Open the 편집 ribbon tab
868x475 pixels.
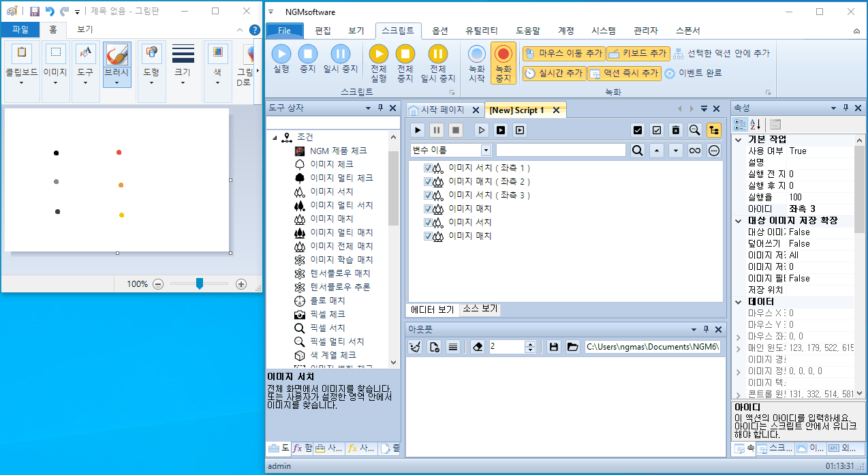pos(323,31)
